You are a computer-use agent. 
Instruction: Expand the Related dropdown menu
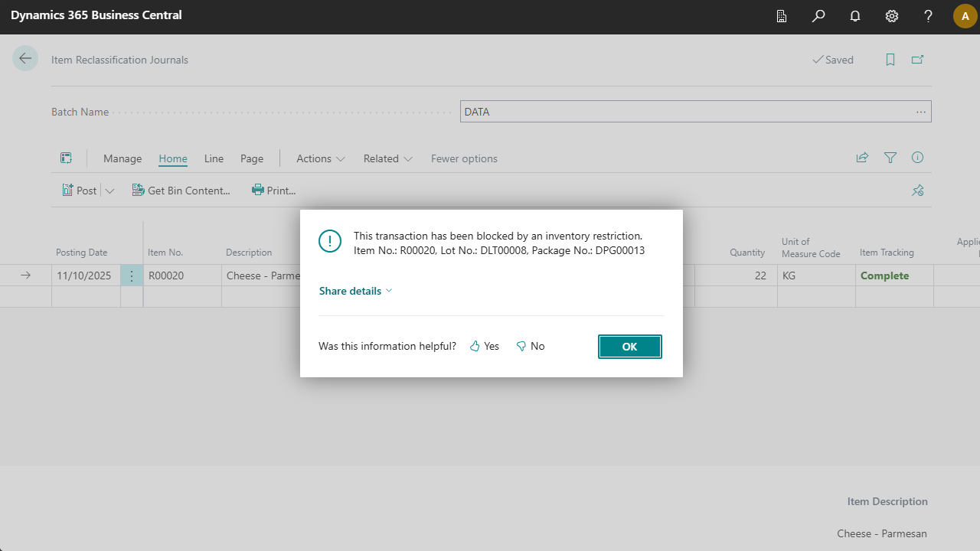[x=387, y=158]
